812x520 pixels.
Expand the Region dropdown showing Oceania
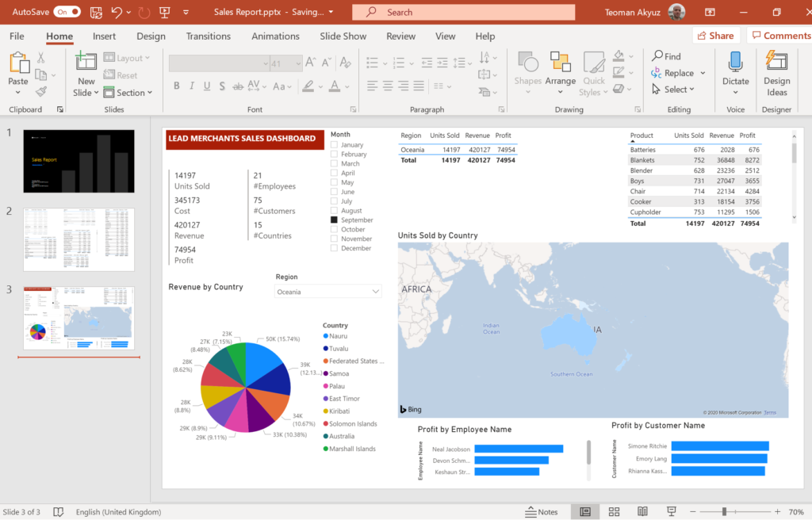tap(375, 292)
